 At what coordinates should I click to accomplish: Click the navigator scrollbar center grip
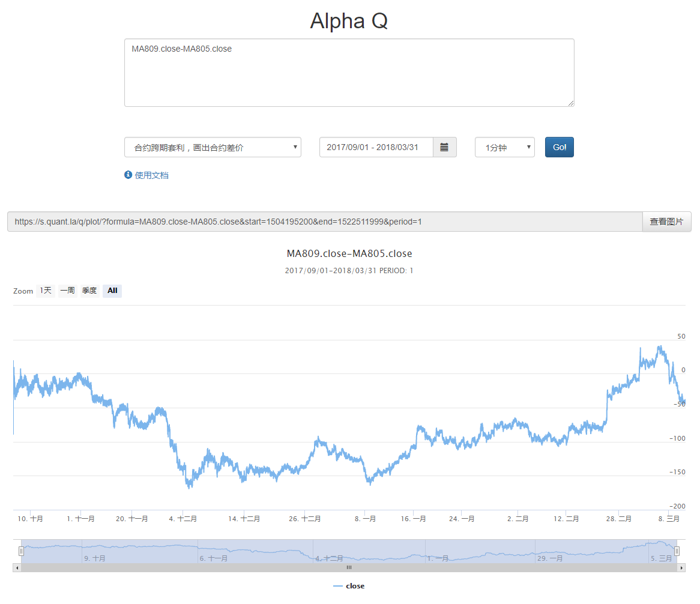coord(349,567)
